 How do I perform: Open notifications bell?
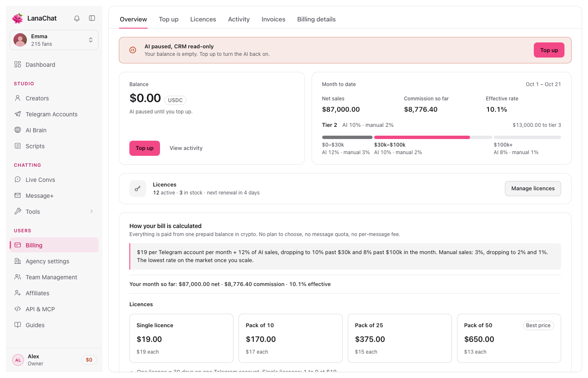77,18
